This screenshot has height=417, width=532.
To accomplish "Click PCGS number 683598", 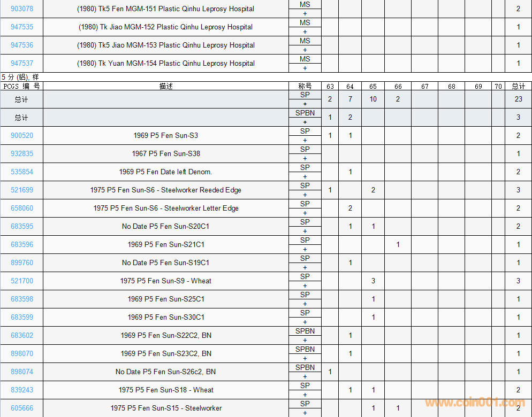I will coord(22,299).
